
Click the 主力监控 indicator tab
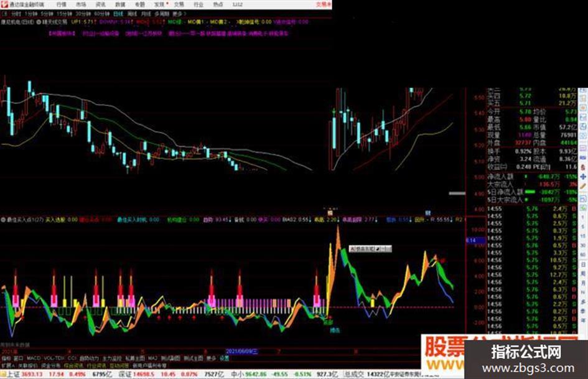tap(112, 358)
